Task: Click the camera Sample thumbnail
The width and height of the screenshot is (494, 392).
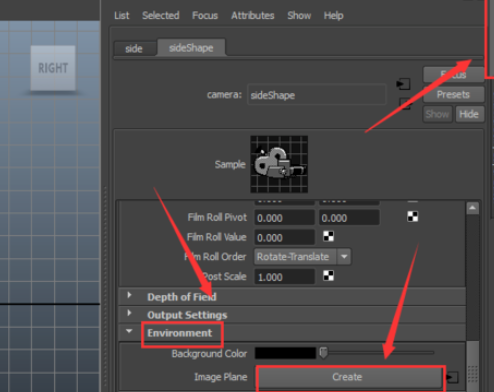Action: click(x=279, y=164)
